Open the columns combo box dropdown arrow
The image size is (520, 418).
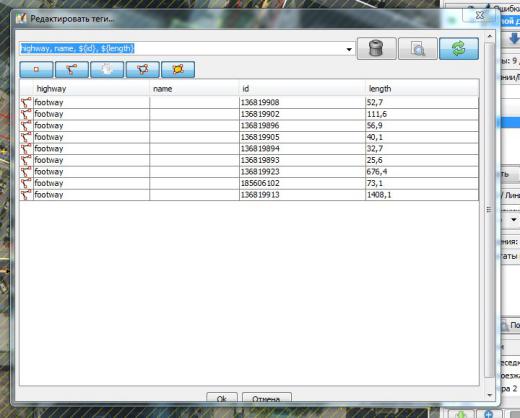click(x=349, y=49)
